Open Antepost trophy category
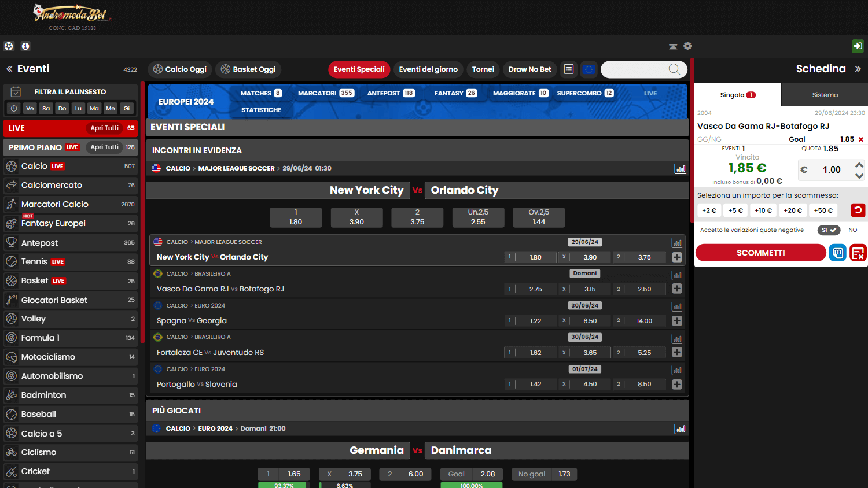 (x=71, y=243)
